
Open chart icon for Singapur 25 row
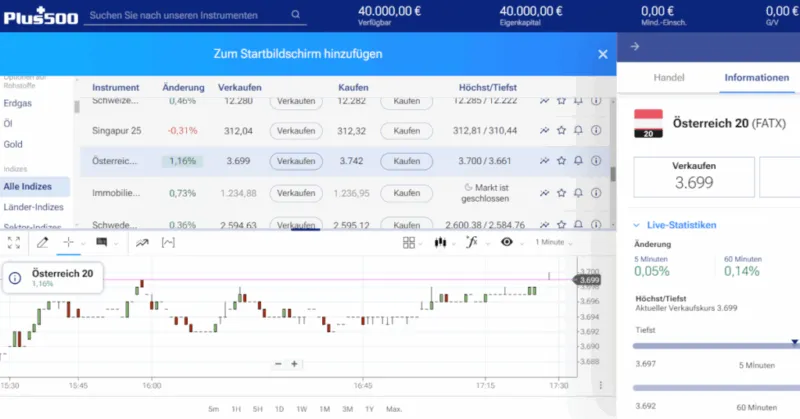tap(544, 131)
